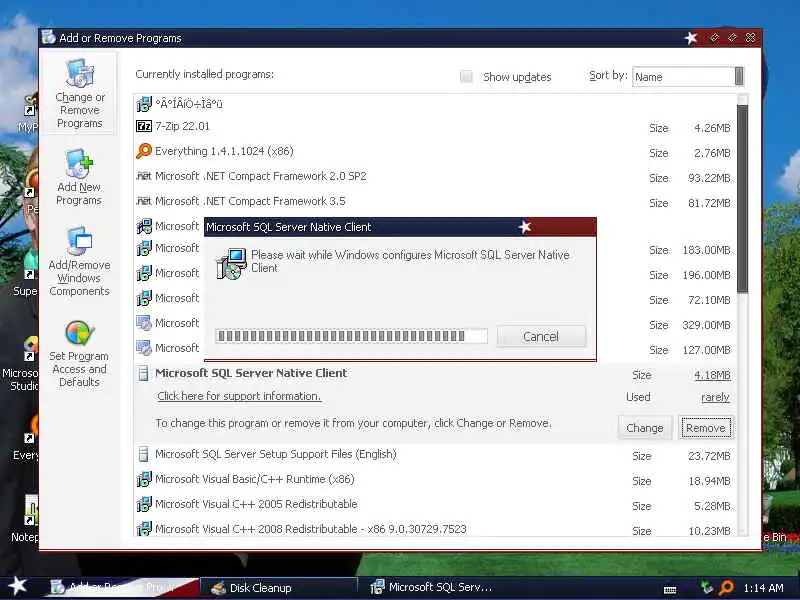Screen dimensions: 800x600
Task: Select Microsoft .NET Compact Framework 3.5 text
Action: coord(250,201)
